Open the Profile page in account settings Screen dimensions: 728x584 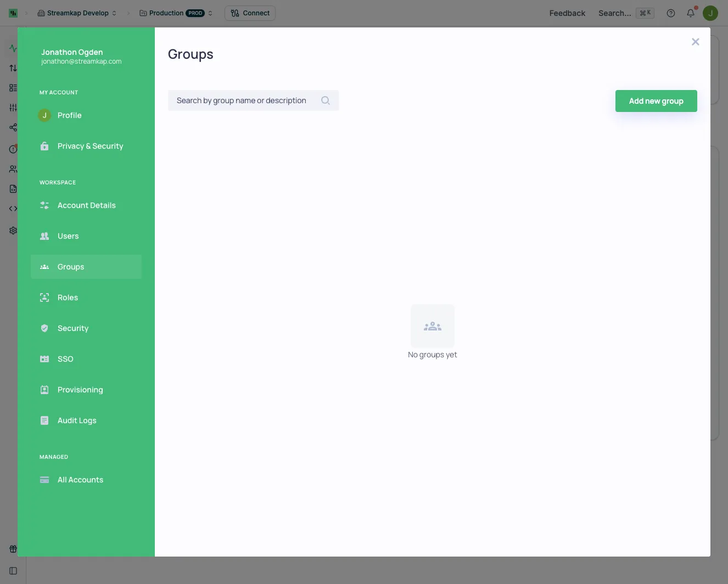coord(86,115)
